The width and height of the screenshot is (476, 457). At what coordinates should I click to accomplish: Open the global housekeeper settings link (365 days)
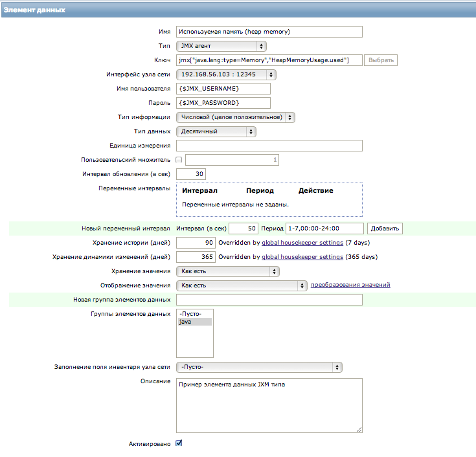click(x=302, y=257)
